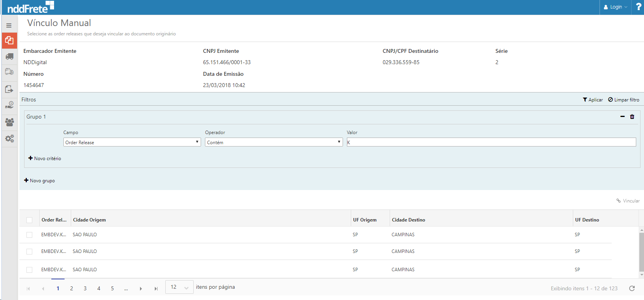Click the help question mark icon
644x300 pixels.
coord(638,7)
